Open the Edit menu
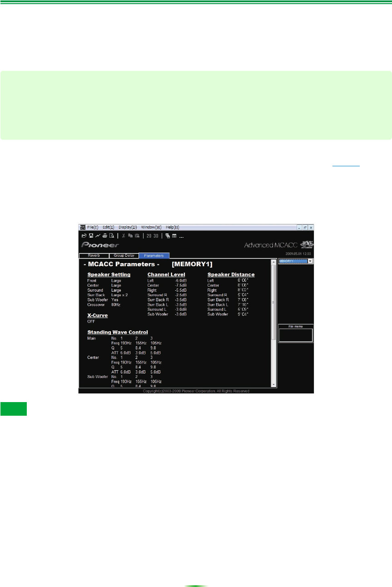The image size is (392, 587). (108, 227)
